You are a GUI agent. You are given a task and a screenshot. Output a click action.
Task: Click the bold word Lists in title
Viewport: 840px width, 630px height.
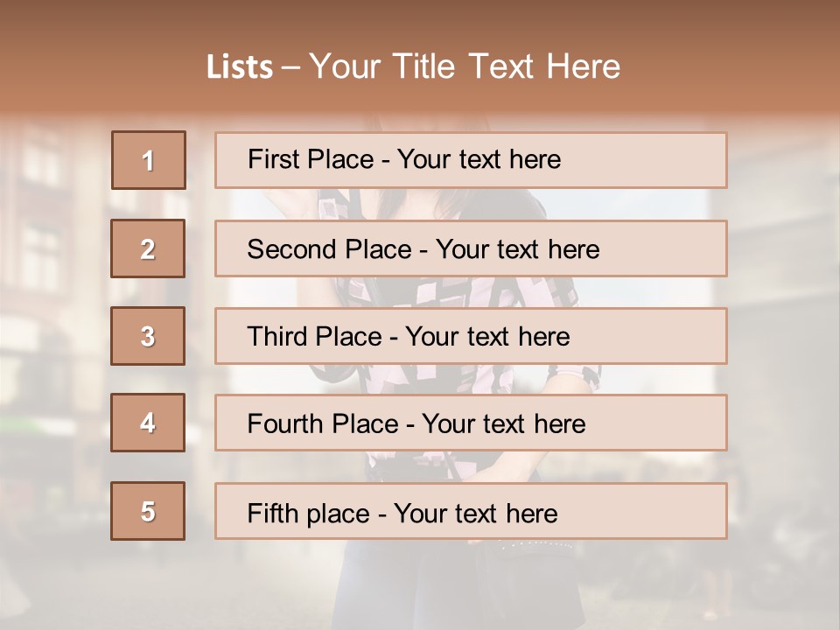(x=240, y=67)
